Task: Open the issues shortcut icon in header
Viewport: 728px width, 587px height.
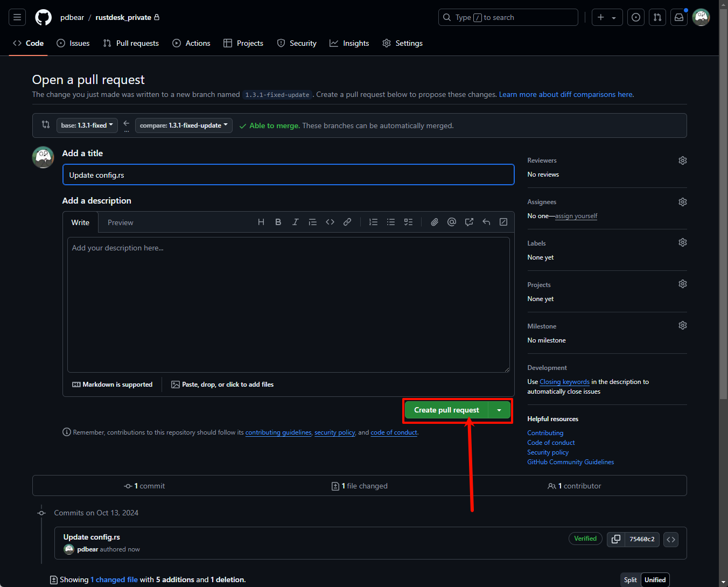Action: coord(636,17)
